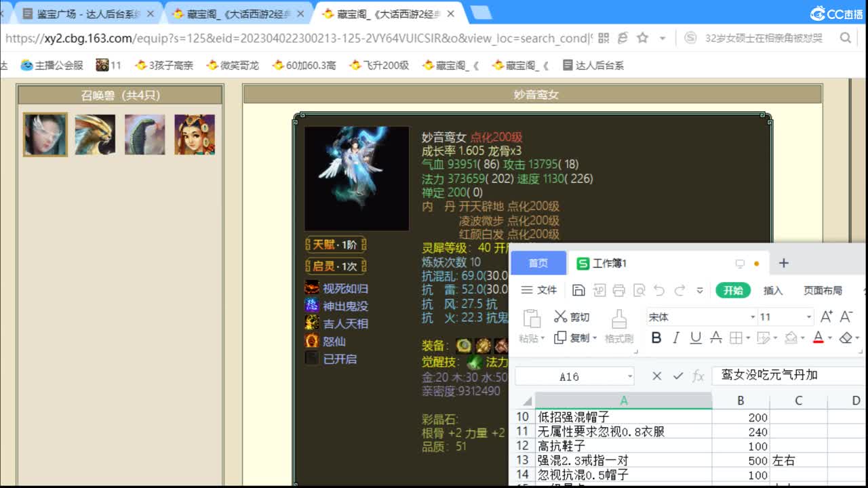Click the 吉人天相 skill icon
The height and width of the screenshot is (488, 868).
[x=312, y=323]
